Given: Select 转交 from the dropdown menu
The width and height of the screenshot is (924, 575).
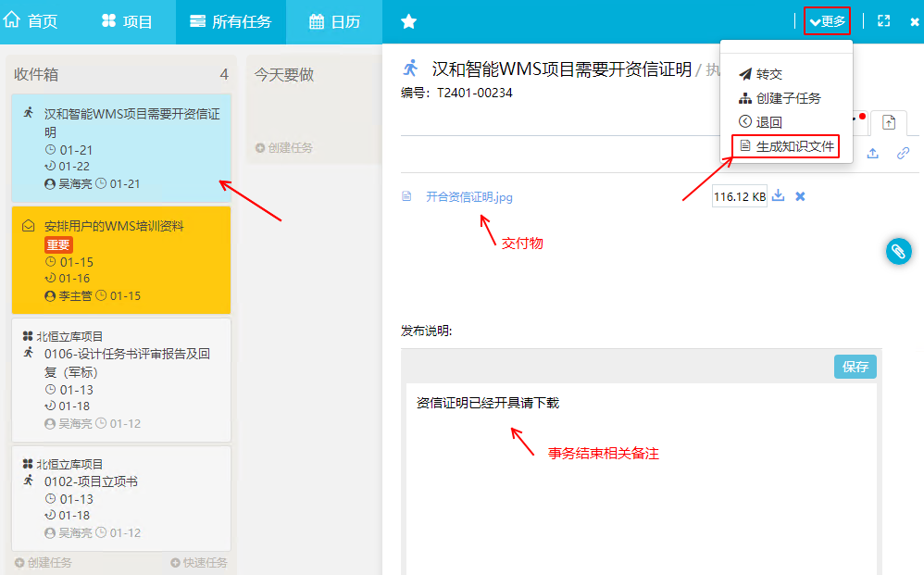Looking at the screenshot, I should point(768,74).
